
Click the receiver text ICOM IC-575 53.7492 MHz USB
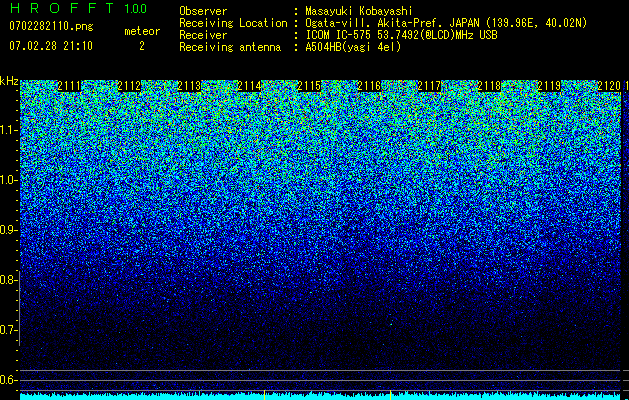click(401, 35)
